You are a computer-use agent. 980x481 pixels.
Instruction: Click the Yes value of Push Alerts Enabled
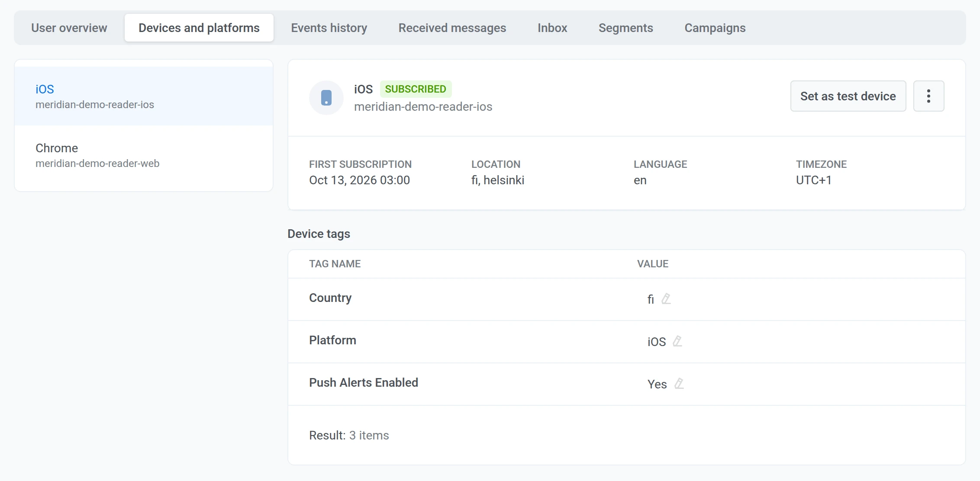[657, 384]
